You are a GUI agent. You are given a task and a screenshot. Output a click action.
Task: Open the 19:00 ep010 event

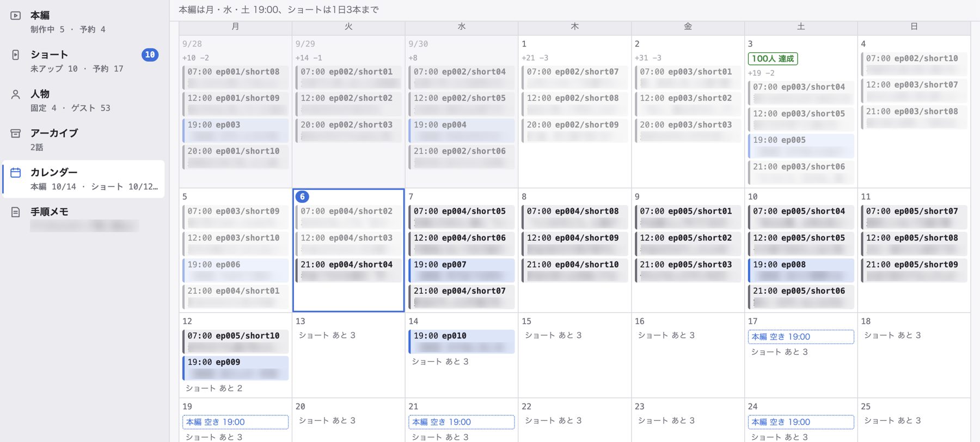pos(461,342)
